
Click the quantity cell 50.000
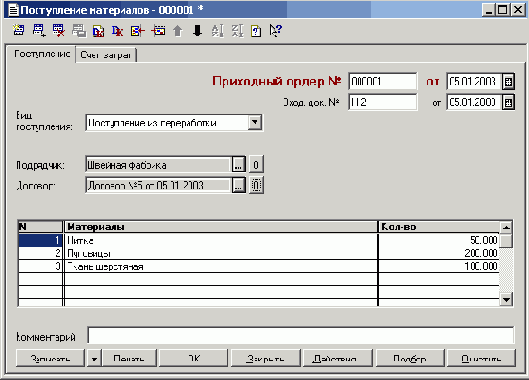[439, 240]
